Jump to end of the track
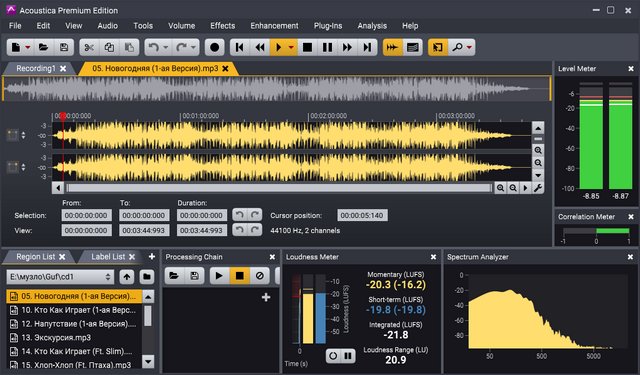Viewport: 640px width, 375px height. [x=367, y=47]
